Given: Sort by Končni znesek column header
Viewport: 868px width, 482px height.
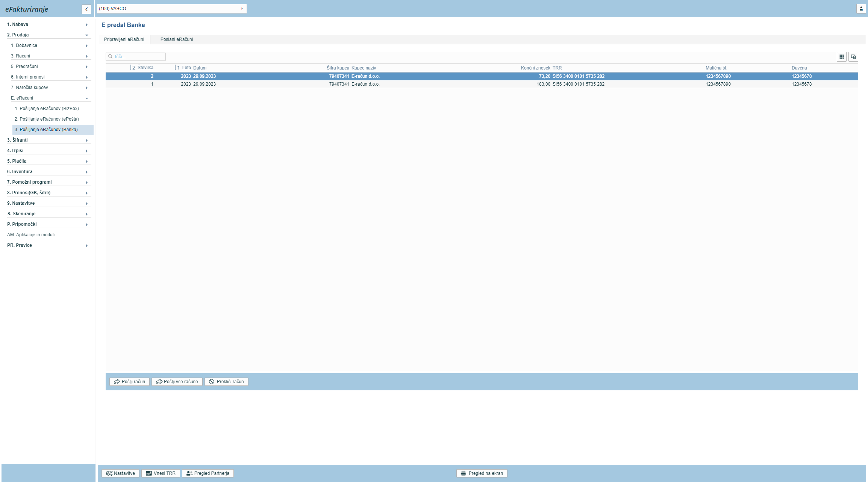Looking at the screenshot, I should [x=535, y=68].
